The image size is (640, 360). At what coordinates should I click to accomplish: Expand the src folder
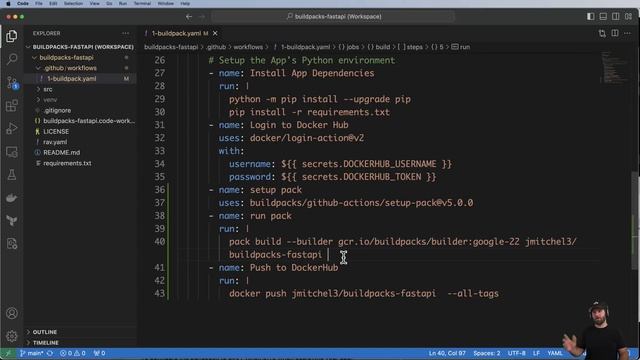click(80, 89)
